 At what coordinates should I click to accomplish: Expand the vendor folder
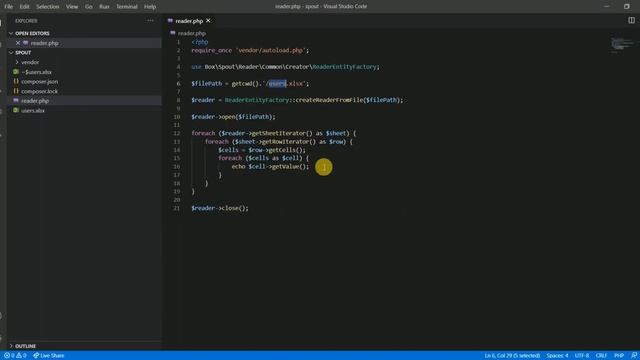point(30,62)
